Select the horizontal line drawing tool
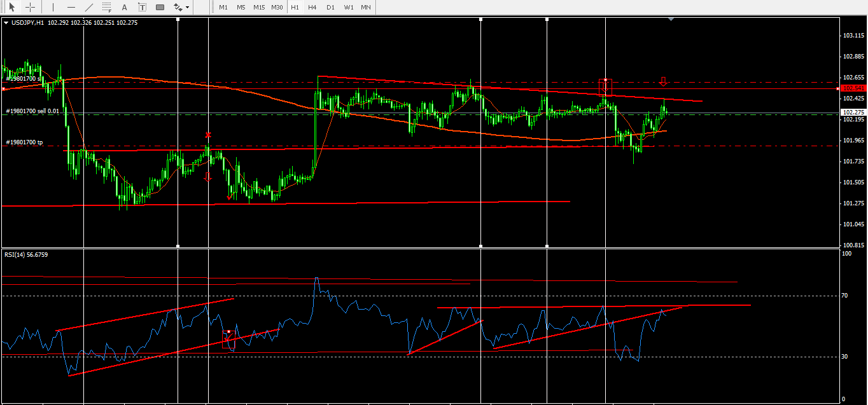 pos(71,7)
